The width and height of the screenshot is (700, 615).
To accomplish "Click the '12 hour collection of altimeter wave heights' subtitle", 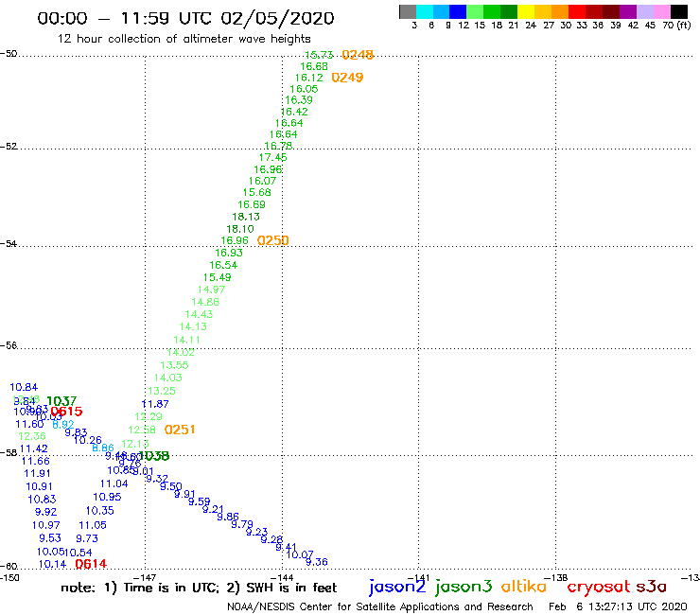I will pos(184,39).
